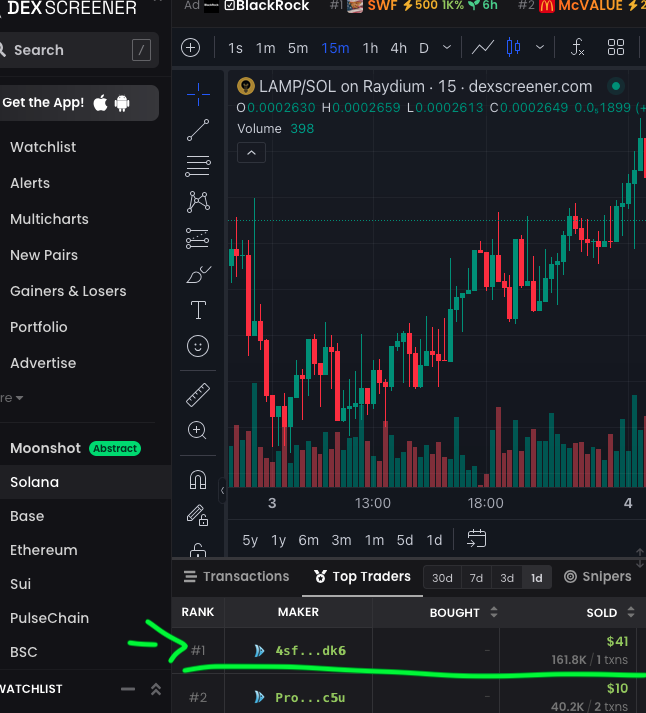646x713 pixels.
Task: Select the Ethereum chain
Action: pos(44,550)
